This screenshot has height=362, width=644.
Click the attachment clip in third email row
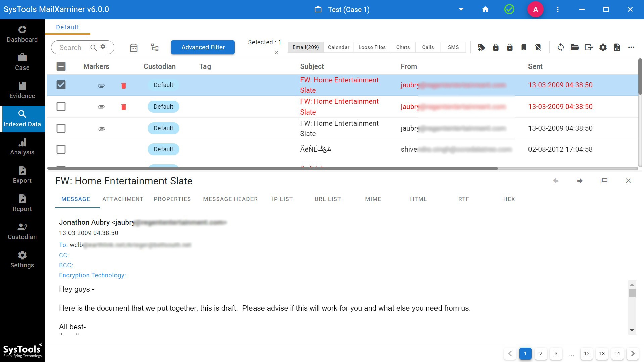[x=102, y=129]
